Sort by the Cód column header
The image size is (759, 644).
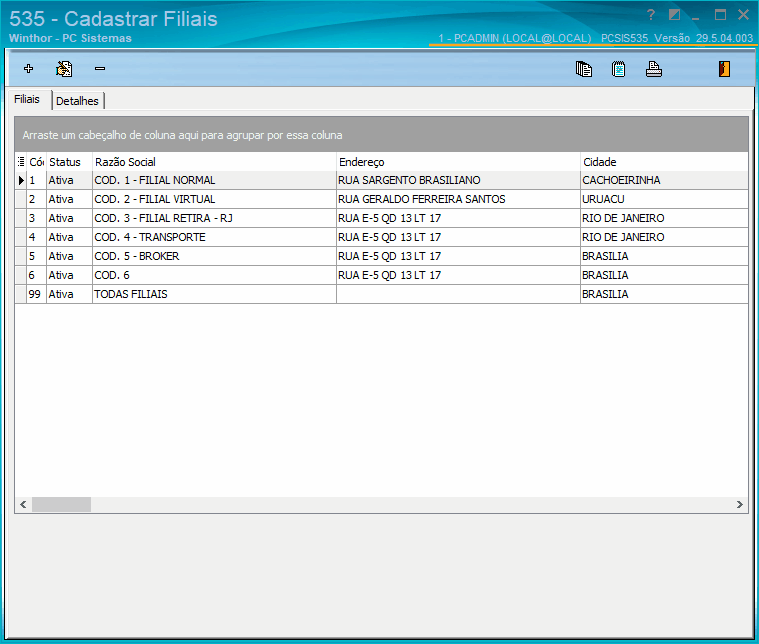[x=37, y=162]
